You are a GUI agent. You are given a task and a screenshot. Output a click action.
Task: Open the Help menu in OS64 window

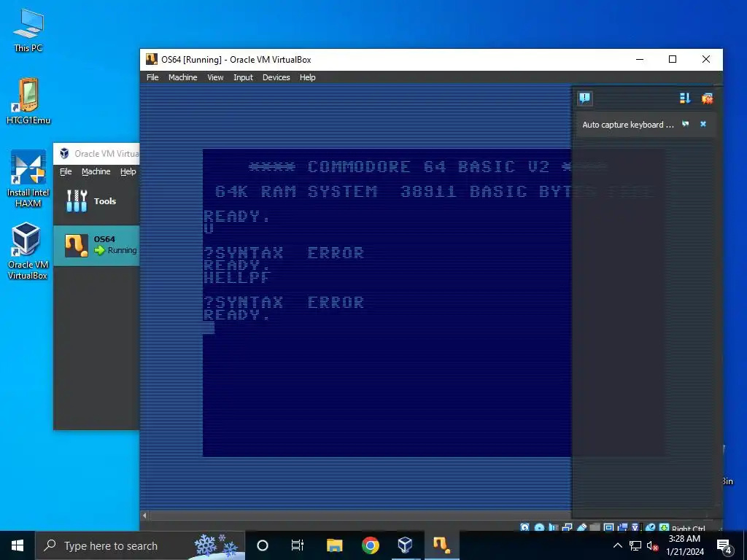pos(307,77)
